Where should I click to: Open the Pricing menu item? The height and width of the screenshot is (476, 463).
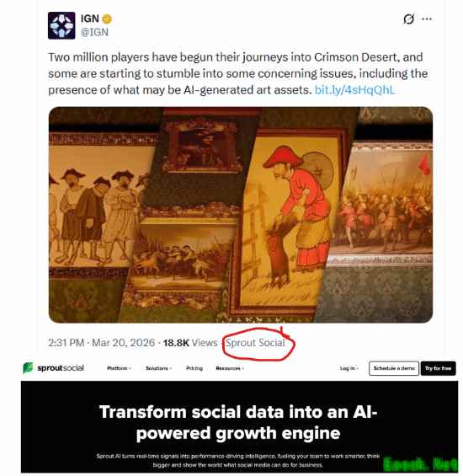(x=194, y=368)
